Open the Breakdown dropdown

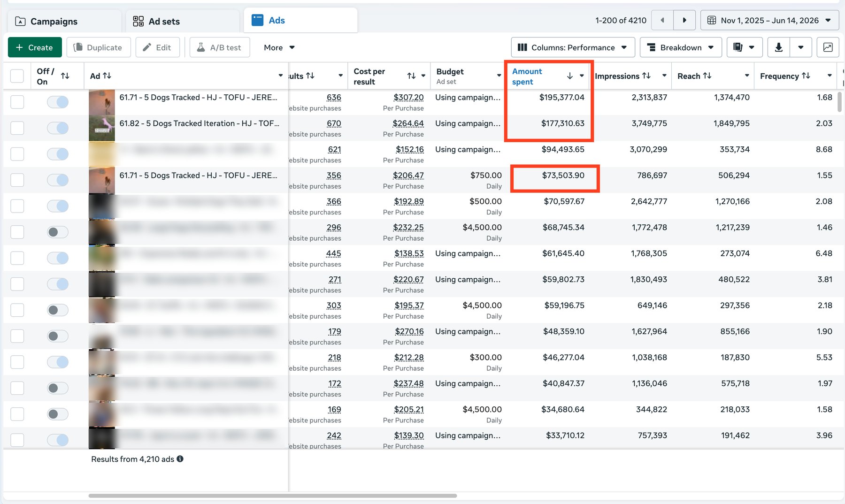681,47
